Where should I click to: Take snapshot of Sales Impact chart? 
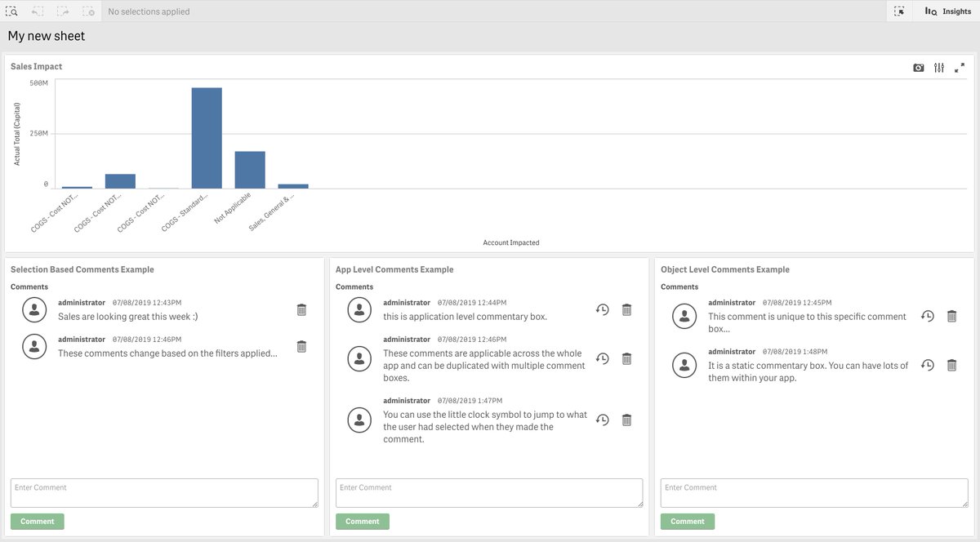point(919,68)
